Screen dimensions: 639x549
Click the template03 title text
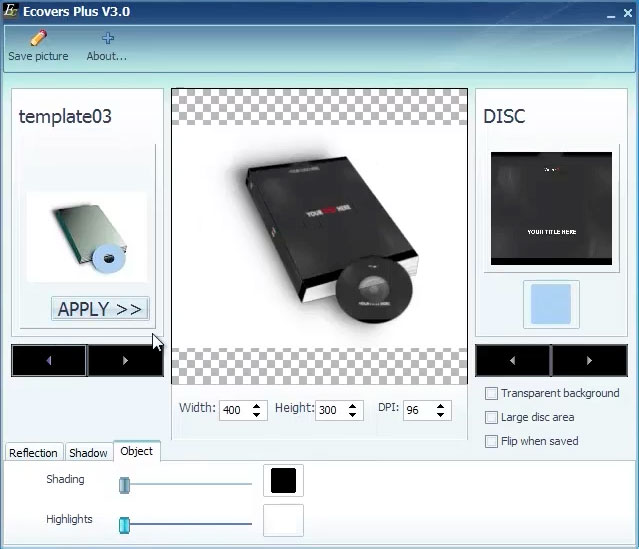[x=65, y=117]
